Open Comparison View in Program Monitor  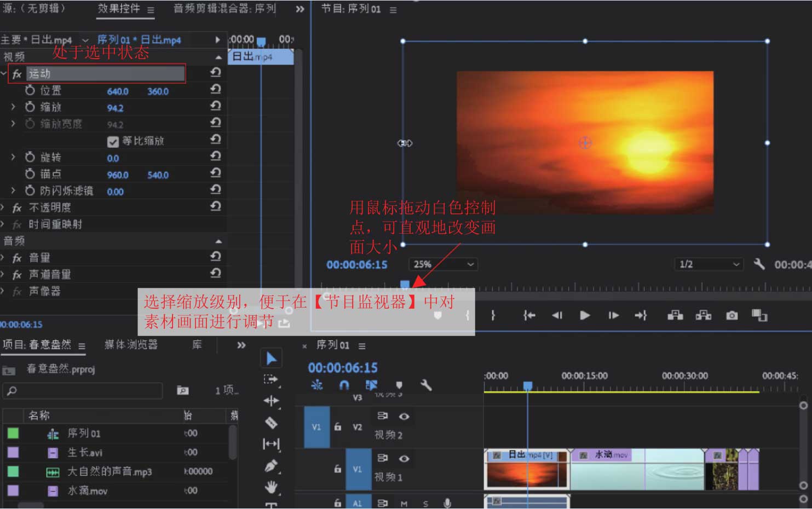point(759,315)
